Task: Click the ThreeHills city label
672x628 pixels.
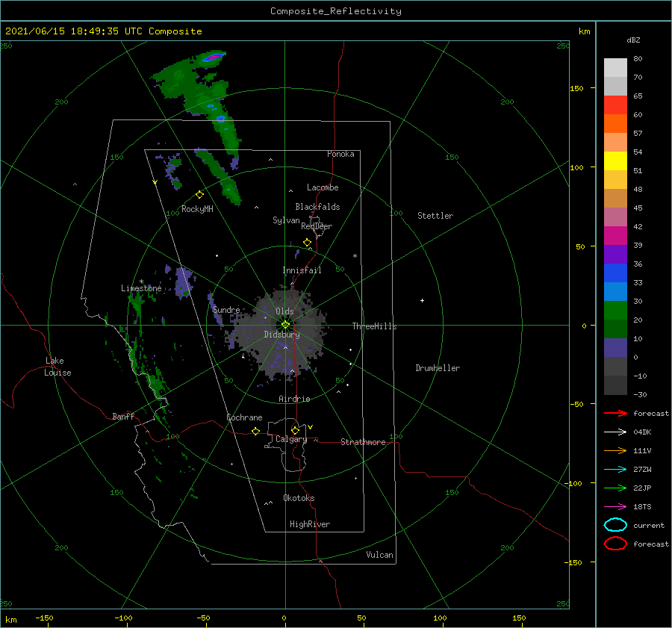Action: click(x=374, y=326)
